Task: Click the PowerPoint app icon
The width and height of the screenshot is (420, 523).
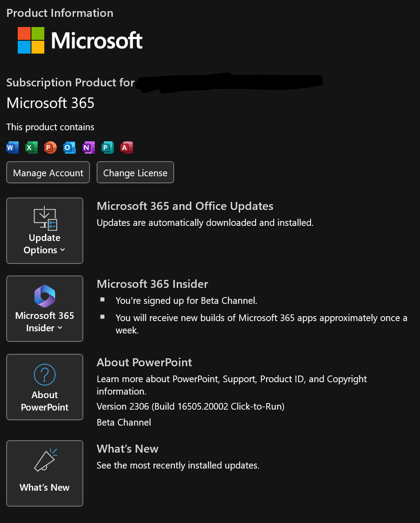Action: (x=51, y=147)
